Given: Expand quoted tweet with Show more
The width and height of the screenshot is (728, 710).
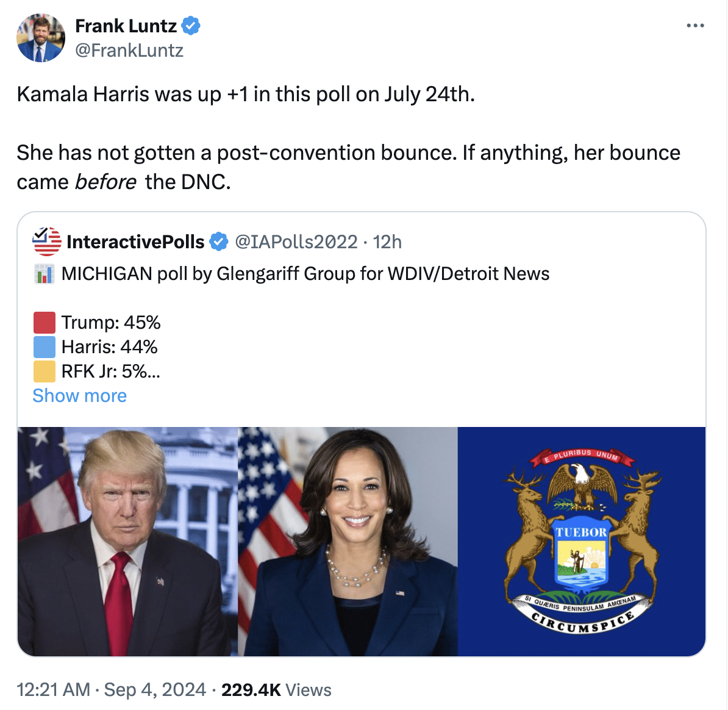Looking at the screenshot, I should tap(79, 396).
